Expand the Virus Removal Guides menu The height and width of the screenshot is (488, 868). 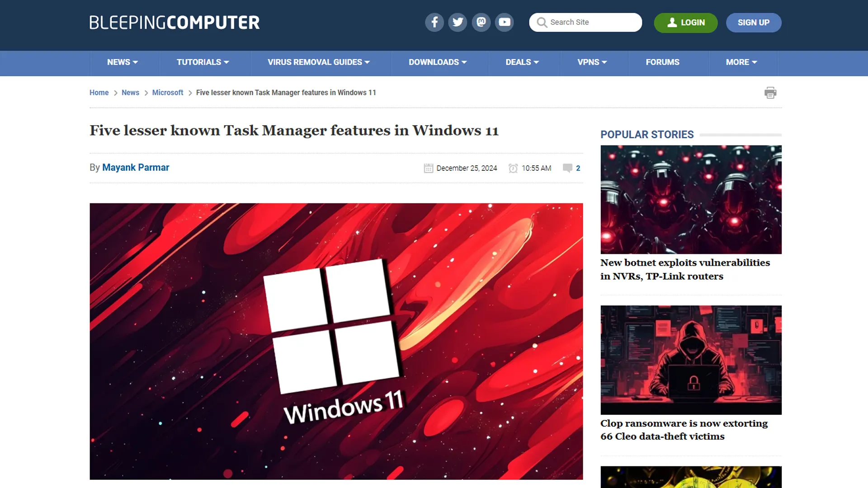point(319,62)
